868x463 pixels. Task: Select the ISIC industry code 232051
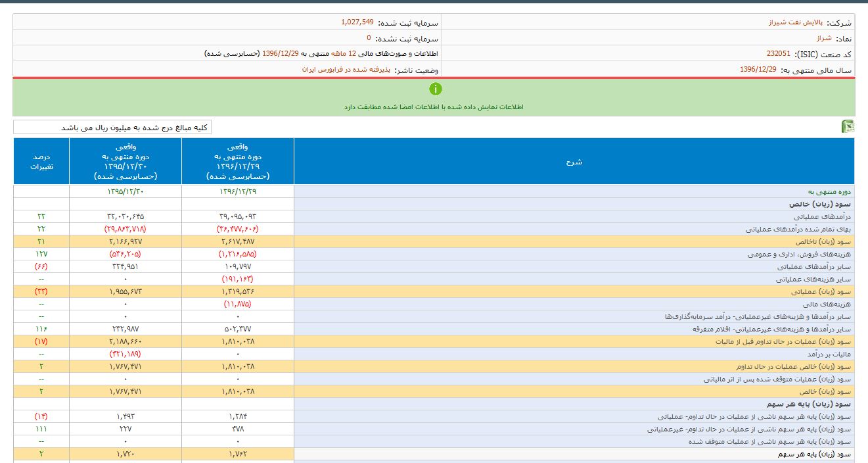(x=779, y=54)
